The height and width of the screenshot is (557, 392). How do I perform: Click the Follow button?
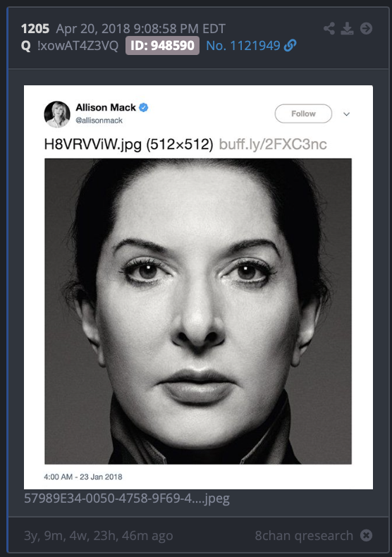tap(303, 114)
